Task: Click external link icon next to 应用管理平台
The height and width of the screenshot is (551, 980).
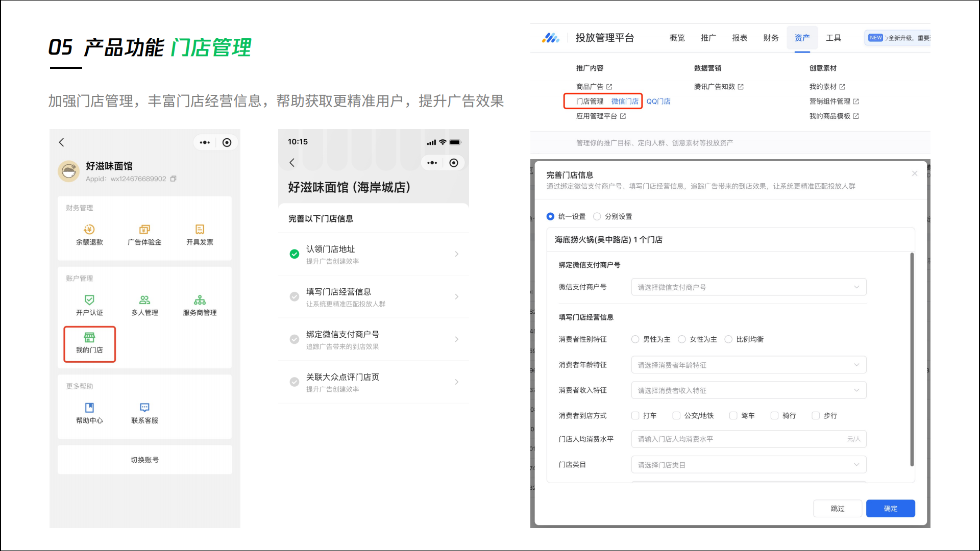Action: [x=623, y=116]
